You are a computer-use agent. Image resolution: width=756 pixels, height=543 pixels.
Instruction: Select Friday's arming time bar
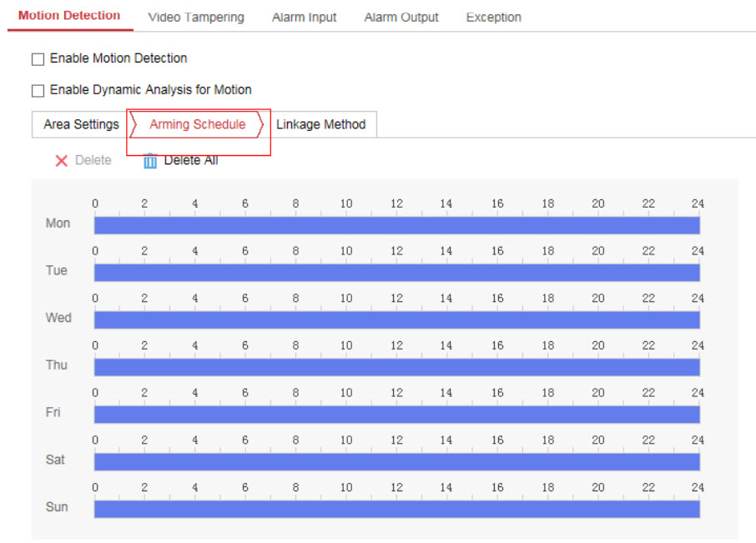[x=396, y=415]
